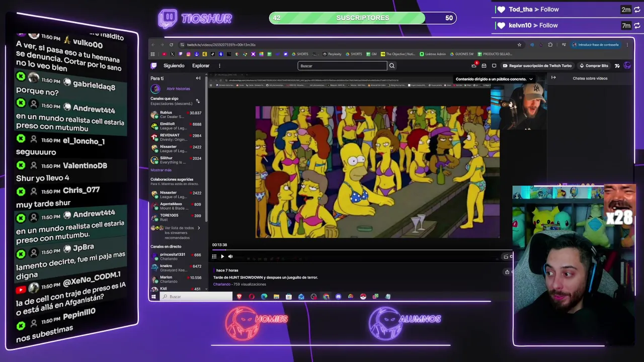Click the browser address bar URL

(x=221, y=45)
